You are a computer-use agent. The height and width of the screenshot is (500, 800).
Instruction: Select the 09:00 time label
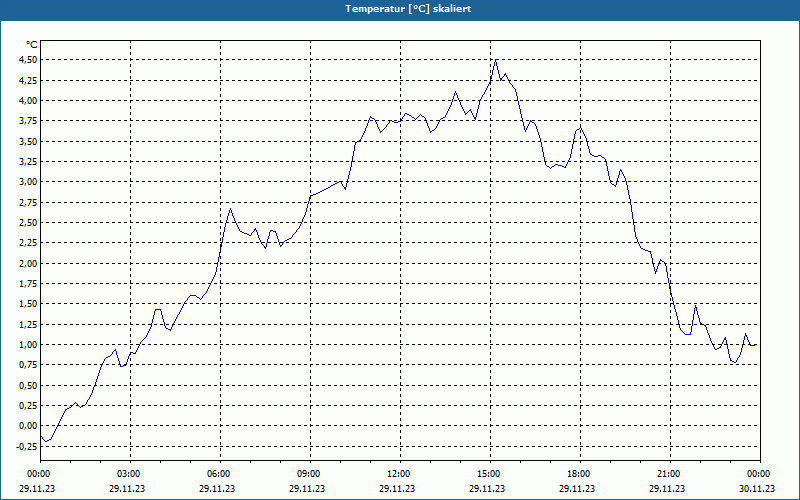[x=307, y=474]
